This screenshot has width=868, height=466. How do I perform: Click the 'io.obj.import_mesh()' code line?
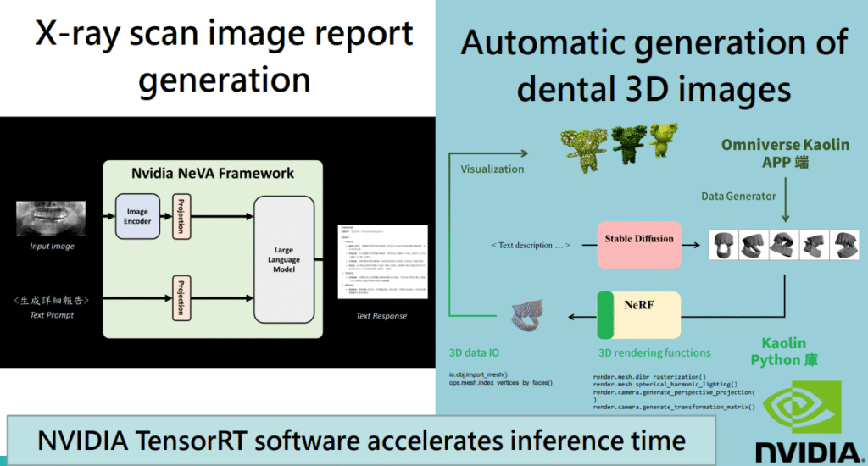coord(478,374)
